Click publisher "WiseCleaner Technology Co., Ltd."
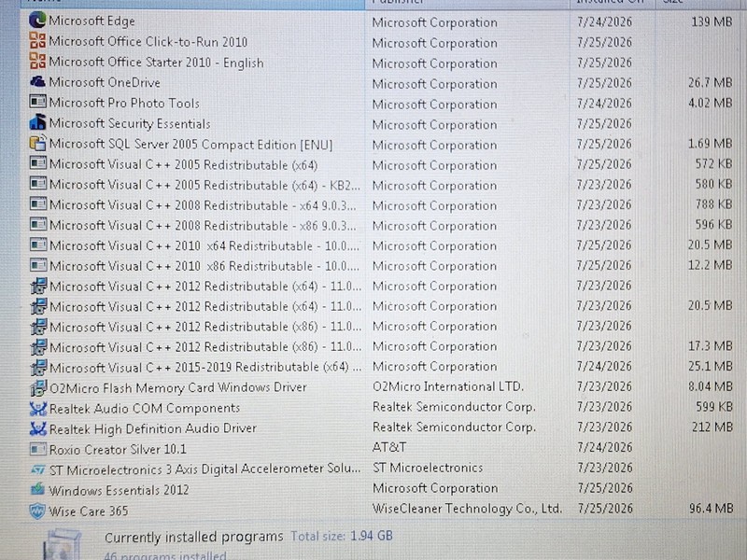This screenshot has width=747, height=560. [468, 509]
